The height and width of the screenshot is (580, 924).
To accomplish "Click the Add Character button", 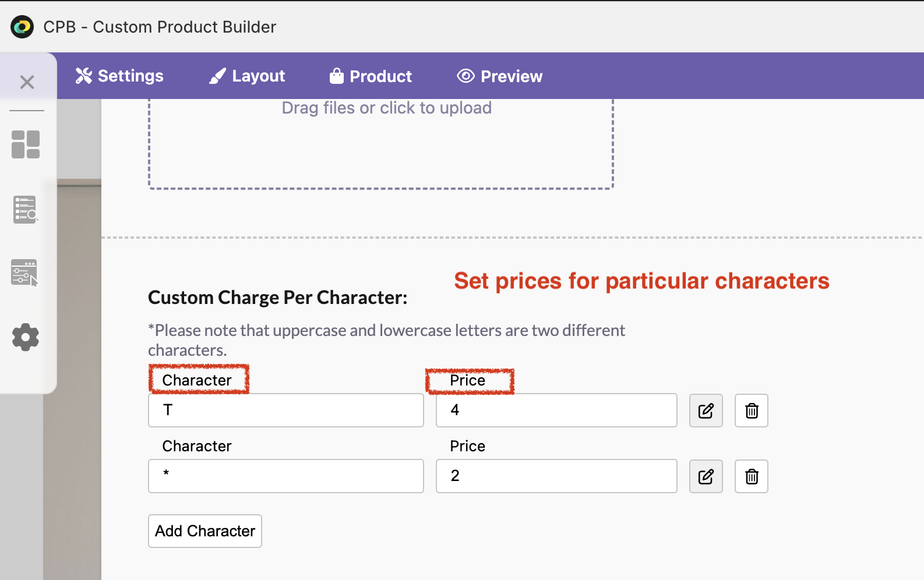I will (x=205, y=531).
